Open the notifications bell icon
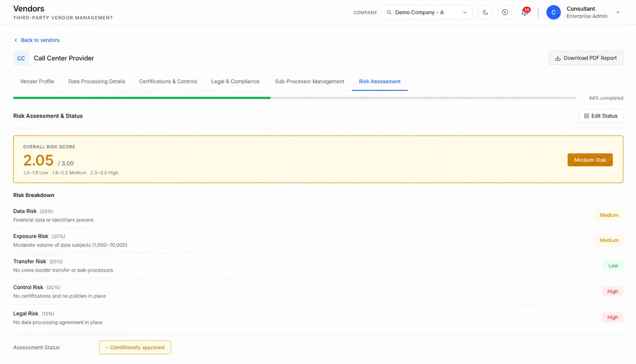The width and height of the screenshot is (636, 364). pyautogui.click(x=525, y=12)
